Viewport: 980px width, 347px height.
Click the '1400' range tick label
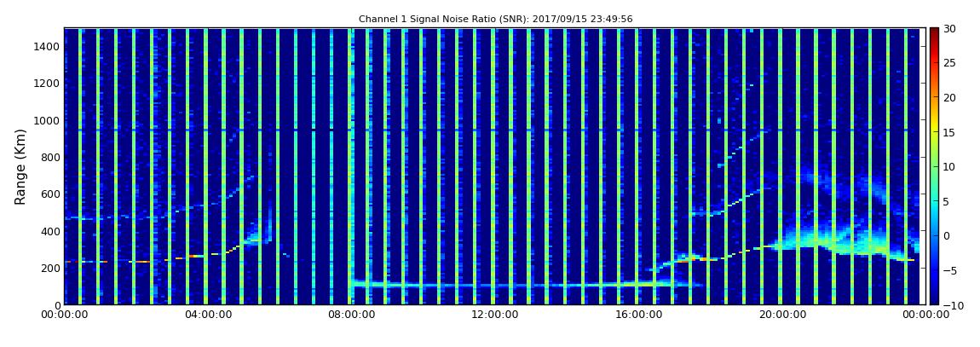[48, 46]
